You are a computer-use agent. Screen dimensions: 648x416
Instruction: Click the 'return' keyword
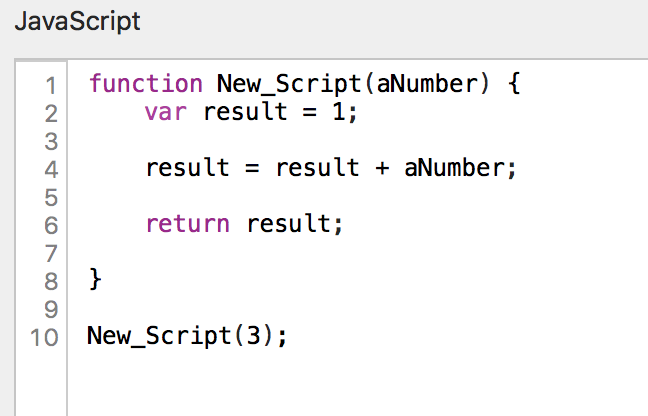click(x=188, y=224)
